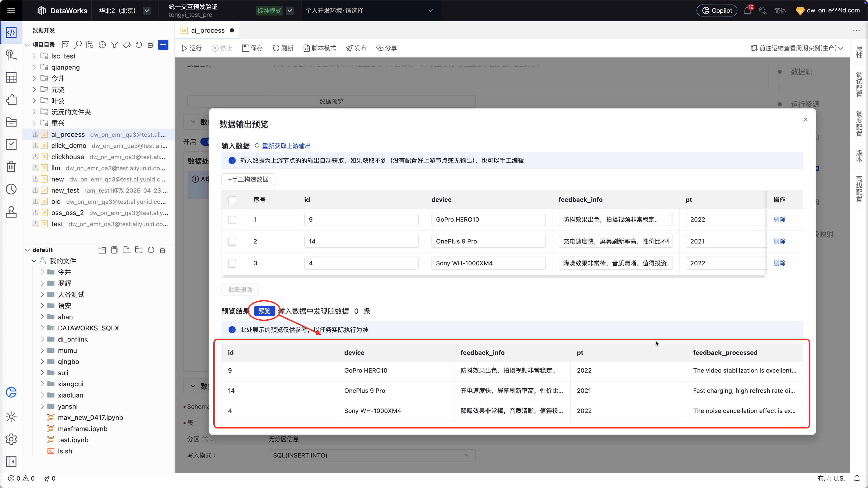Click the notification bell icon
Image resolution: width=868 pixels, height=488 pixels.
pyautogui.click(x=747, y=11)
